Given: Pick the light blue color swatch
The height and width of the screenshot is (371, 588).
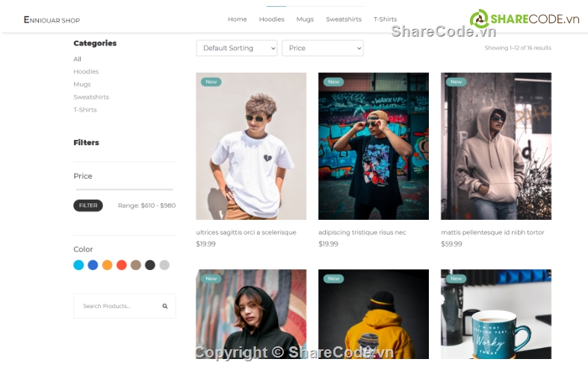Looking at the screenshot, I should [x=78, y=265].
